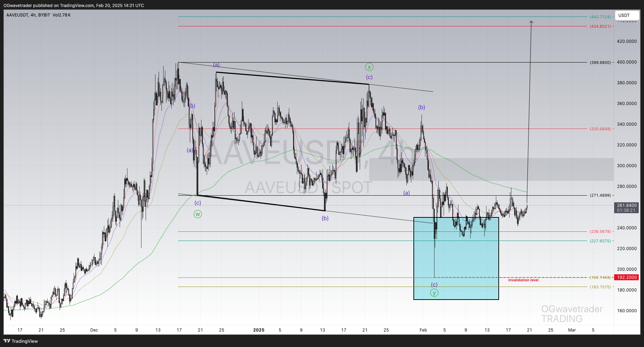Click the (271.4899) level label
The height and width of the screenshot is (347, 644).
[600, 195]
